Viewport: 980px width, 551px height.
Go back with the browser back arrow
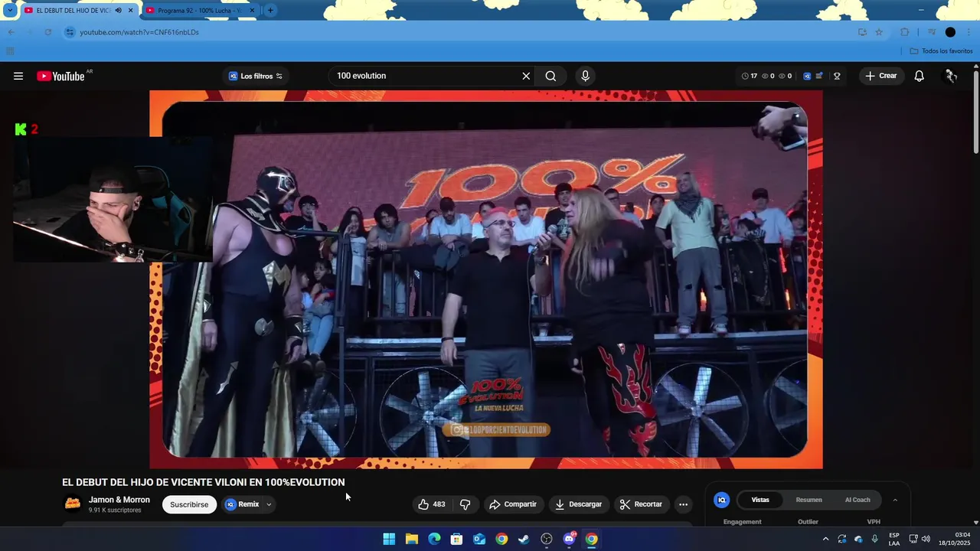point(11,32)
